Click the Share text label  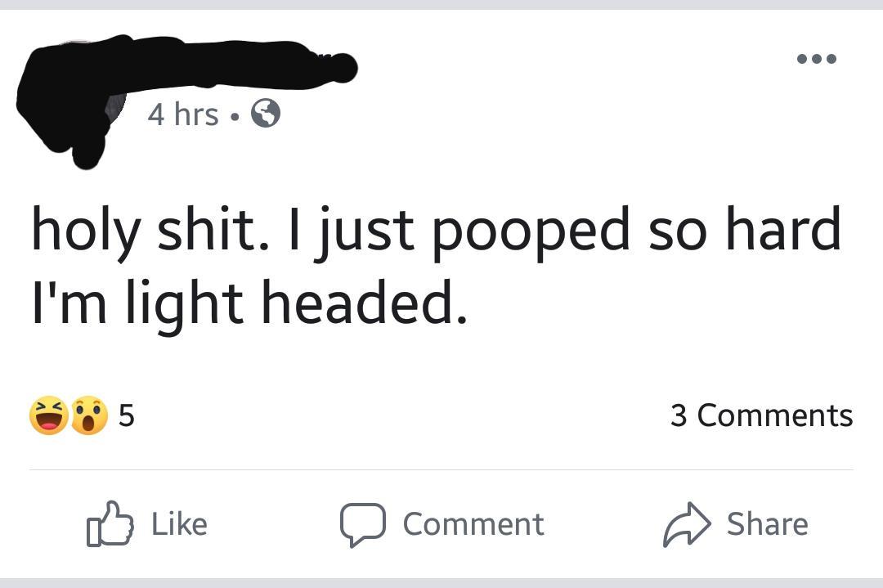pos(767,524)
